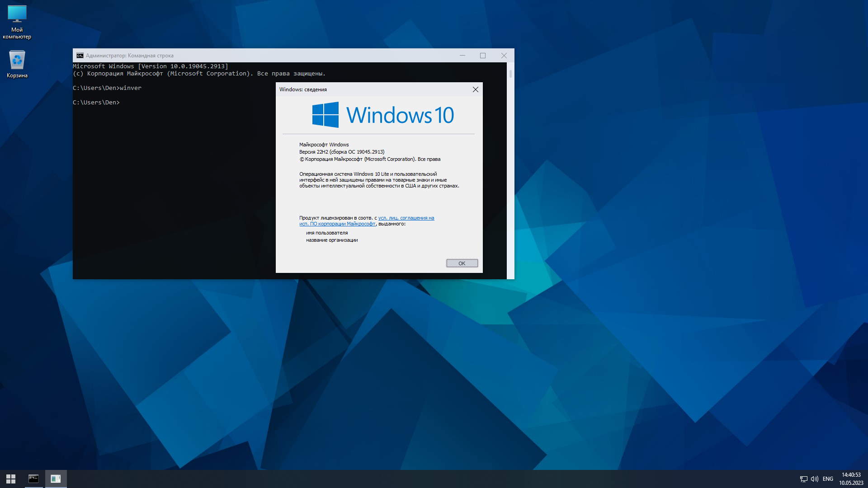Open the Мой компьютер desktop icon

point(17,21)
